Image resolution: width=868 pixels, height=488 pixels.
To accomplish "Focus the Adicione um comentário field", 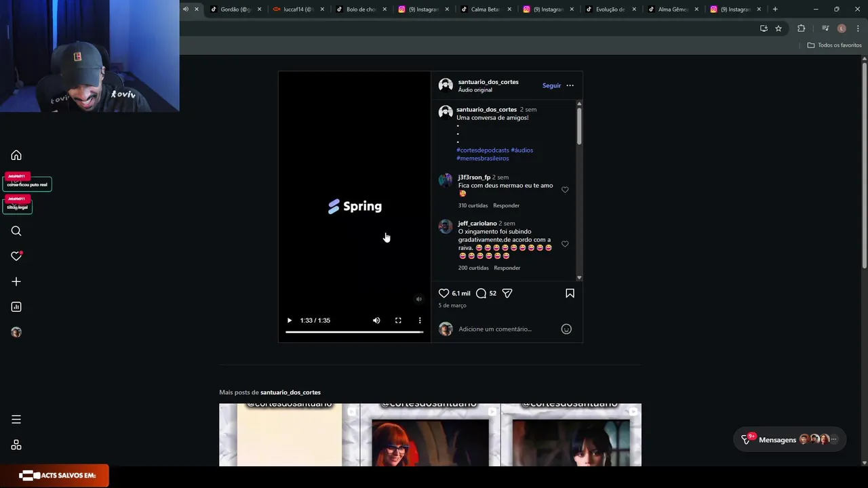I will coord(506,329).
